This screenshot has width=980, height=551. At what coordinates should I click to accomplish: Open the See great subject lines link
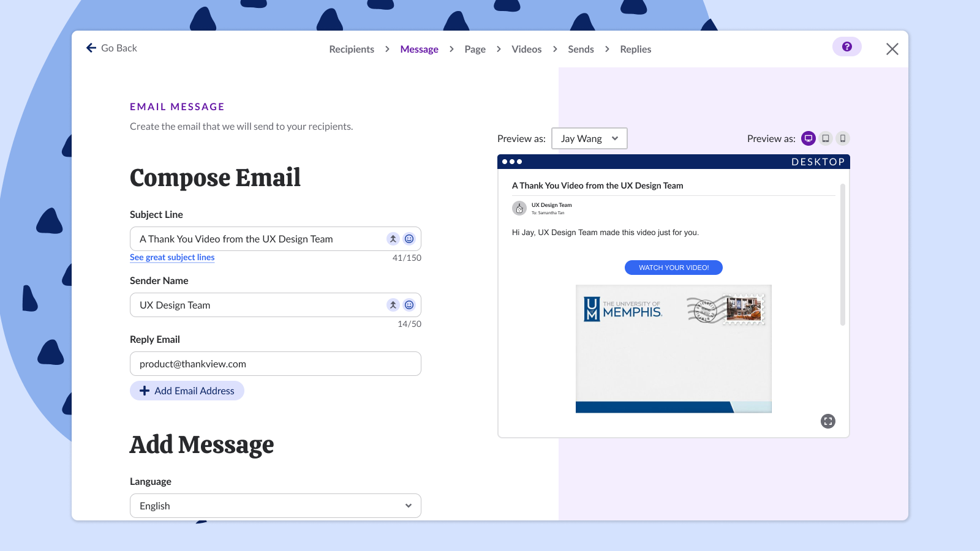(x=171, y=257)
